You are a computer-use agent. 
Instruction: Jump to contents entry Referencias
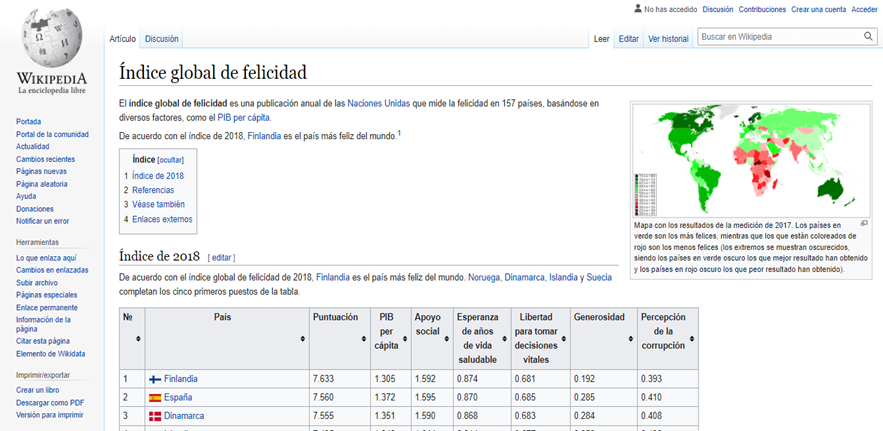point(153,190)
